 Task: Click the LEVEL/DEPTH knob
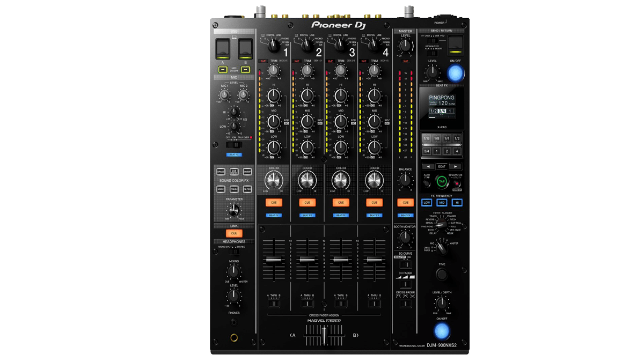[442, 303]
